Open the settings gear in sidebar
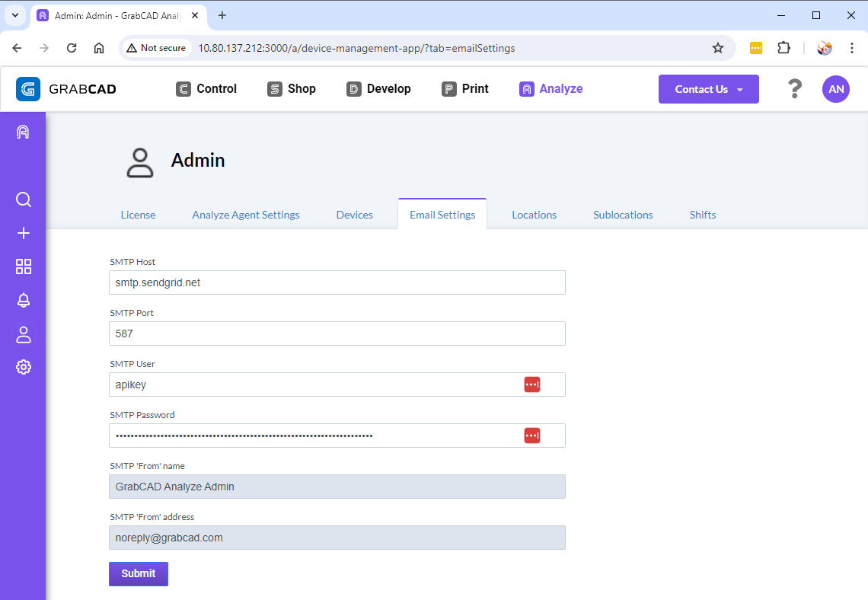Viewport: 868px width, 600px height. [x=24, y=367]
